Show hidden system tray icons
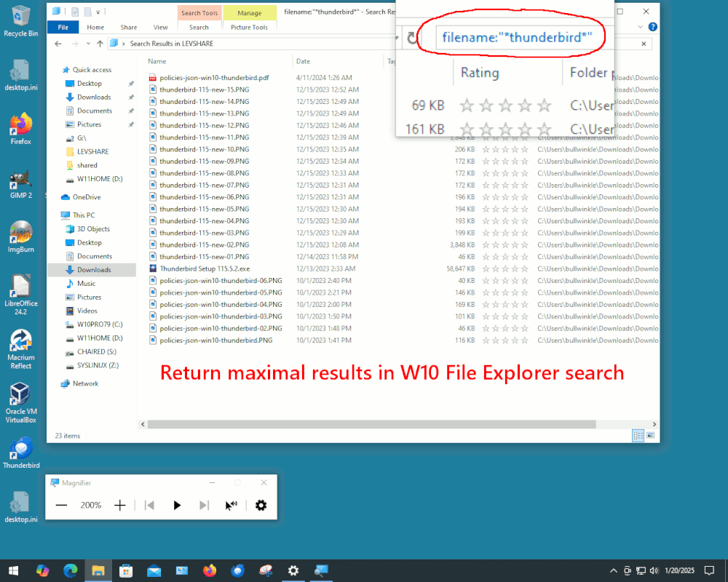Image resolution: width=728 pixels, height=582 pixels. point(613,570)
